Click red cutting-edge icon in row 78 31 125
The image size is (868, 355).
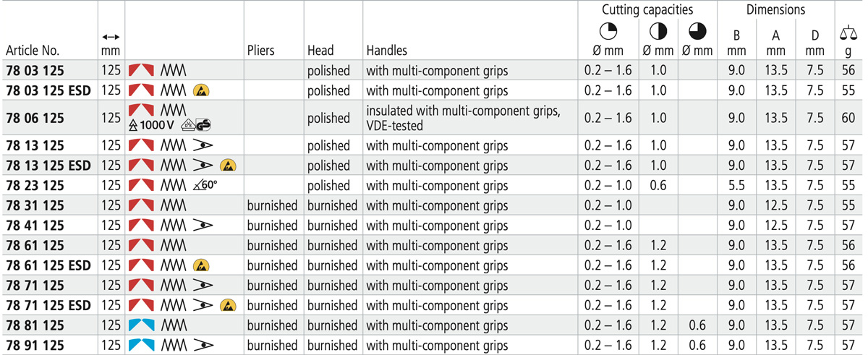[x=142, y=205]
